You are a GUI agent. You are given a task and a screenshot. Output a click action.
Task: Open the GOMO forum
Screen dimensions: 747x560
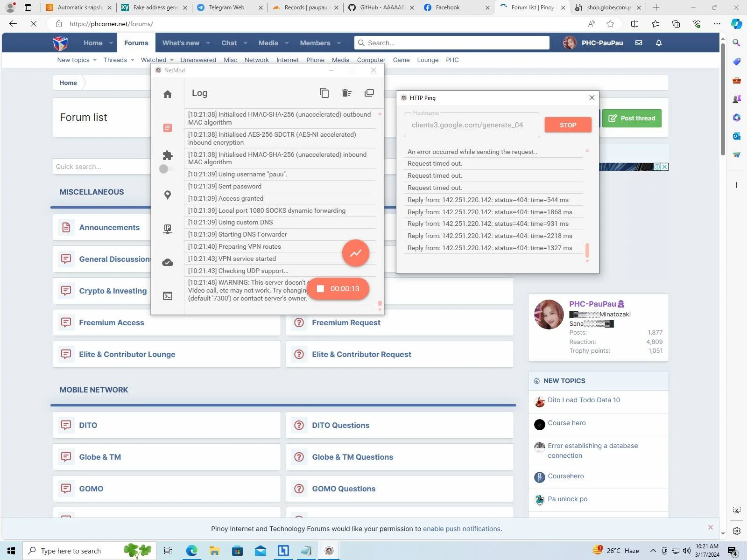(x=91, y=489)
